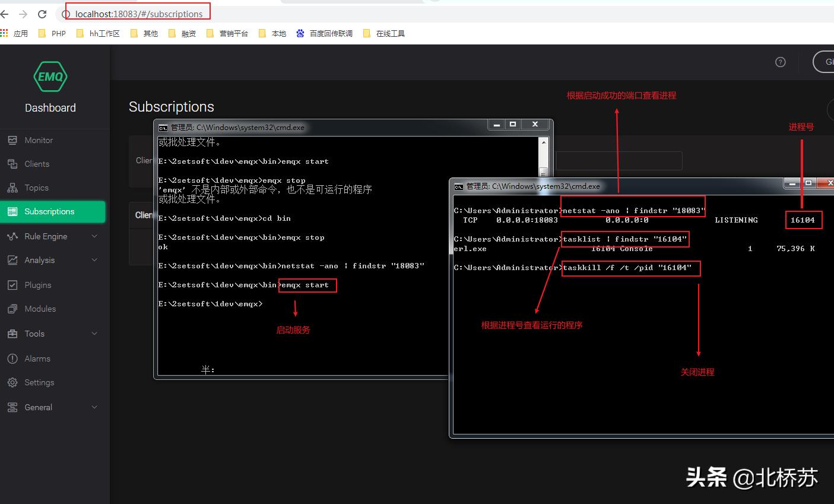Expand the Analysis submenu chevron
Screen dimensions: 834x504
(x=94, y=260)
